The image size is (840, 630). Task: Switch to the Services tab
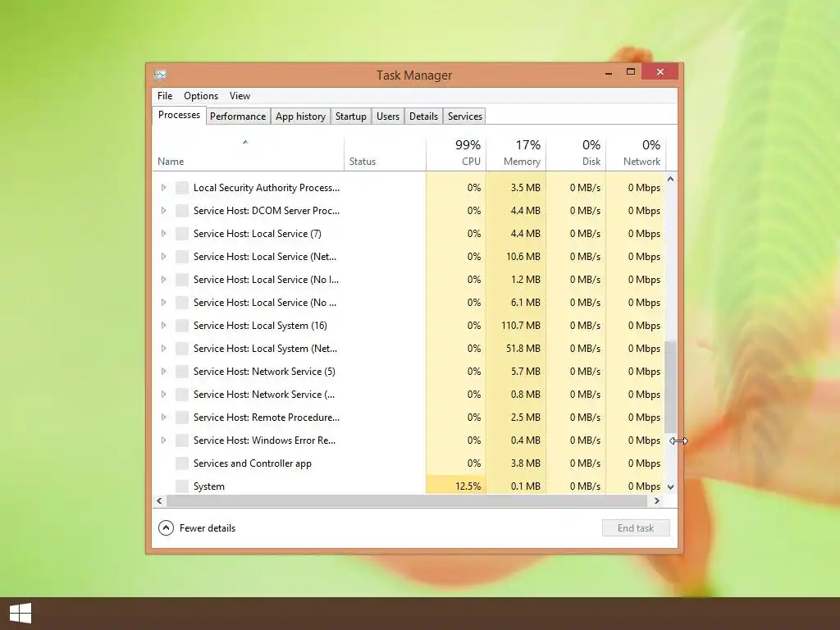pos(465,116)
